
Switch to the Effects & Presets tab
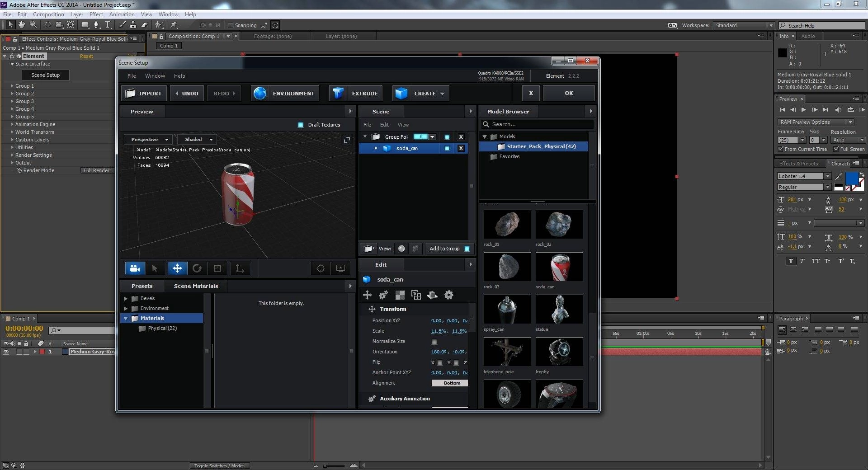click(798, 164)
